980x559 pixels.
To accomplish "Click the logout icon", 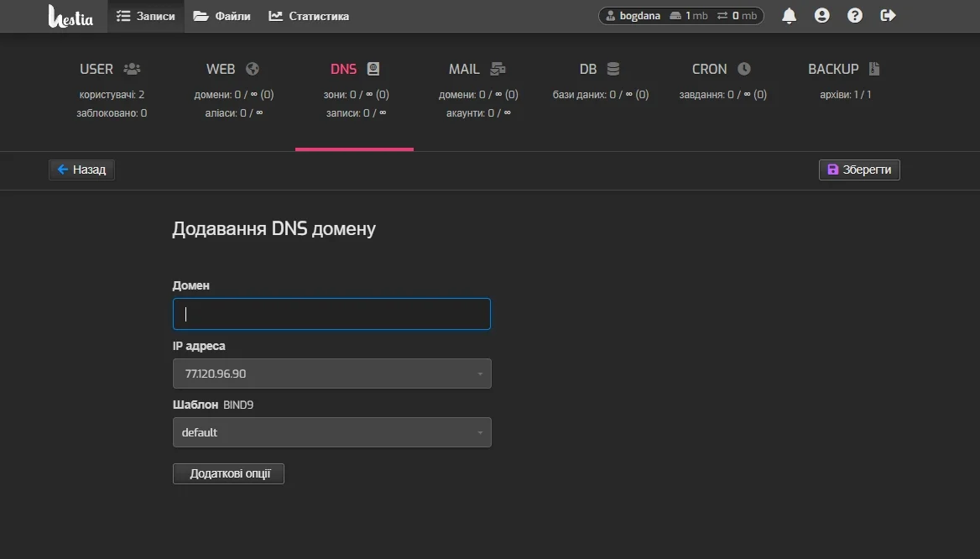I will (x=888, y=16).
